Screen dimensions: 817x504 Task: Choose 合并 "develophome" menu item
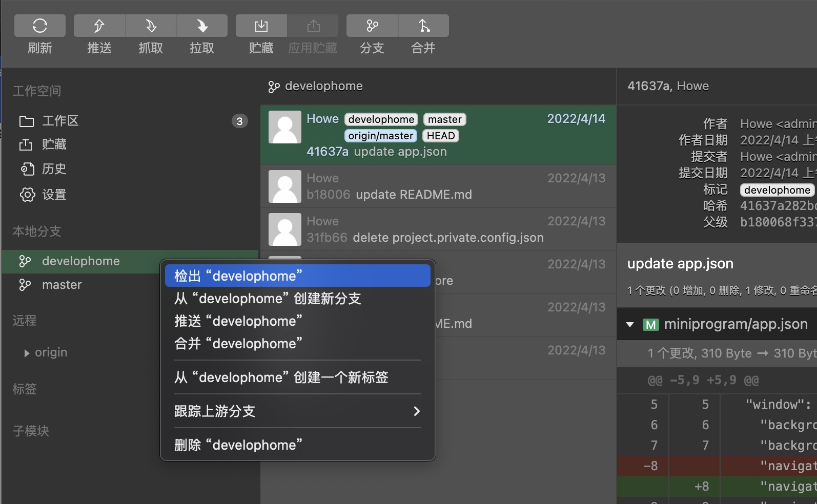(297, 344)
